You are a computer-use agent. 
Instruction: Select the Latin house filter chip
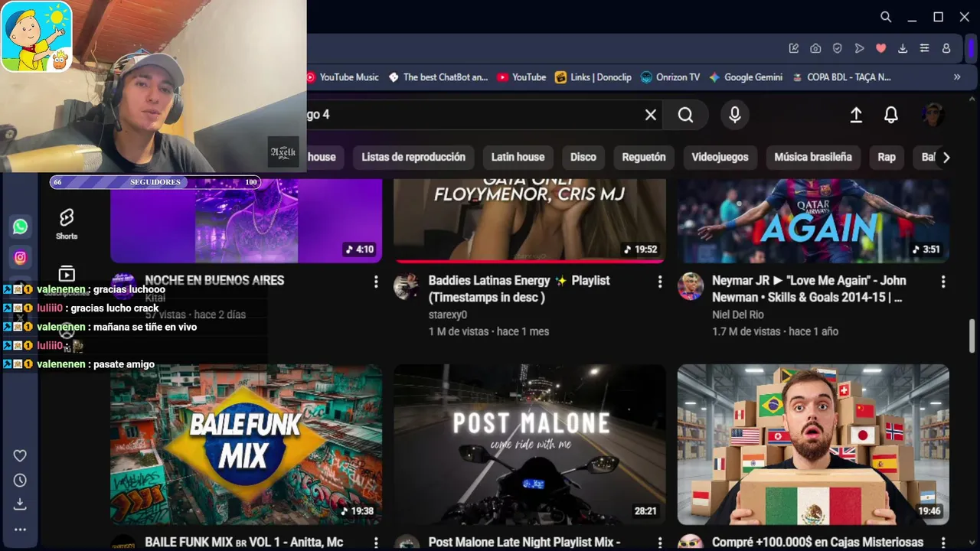coord(518,157)
